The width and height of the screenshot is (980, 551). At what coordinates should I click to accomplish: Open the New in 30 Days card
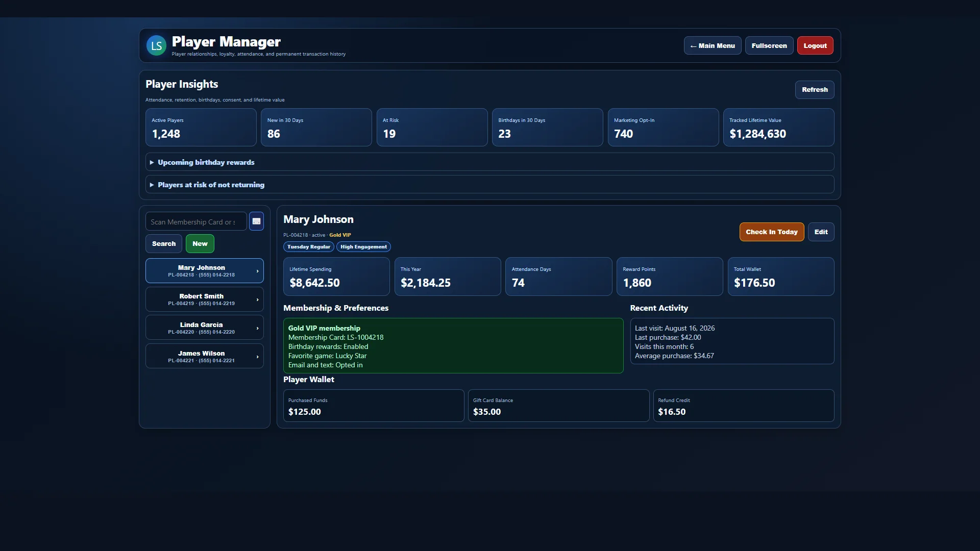tap(316, 128)
